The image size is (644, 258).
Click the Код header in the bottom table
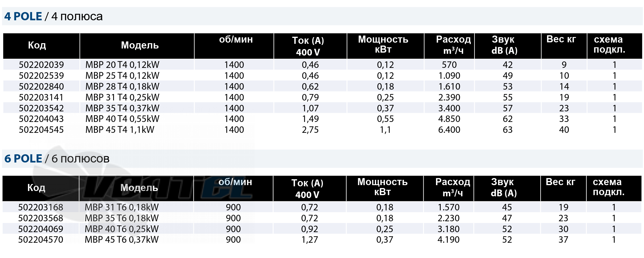(36, 188)
